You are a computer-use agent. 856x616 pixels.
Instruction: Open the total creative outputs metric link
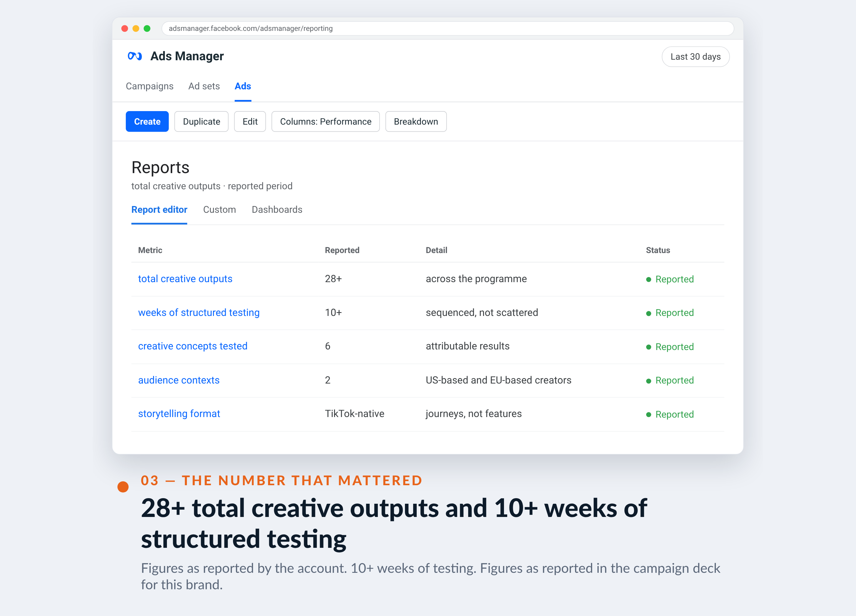tap(185, 279)
